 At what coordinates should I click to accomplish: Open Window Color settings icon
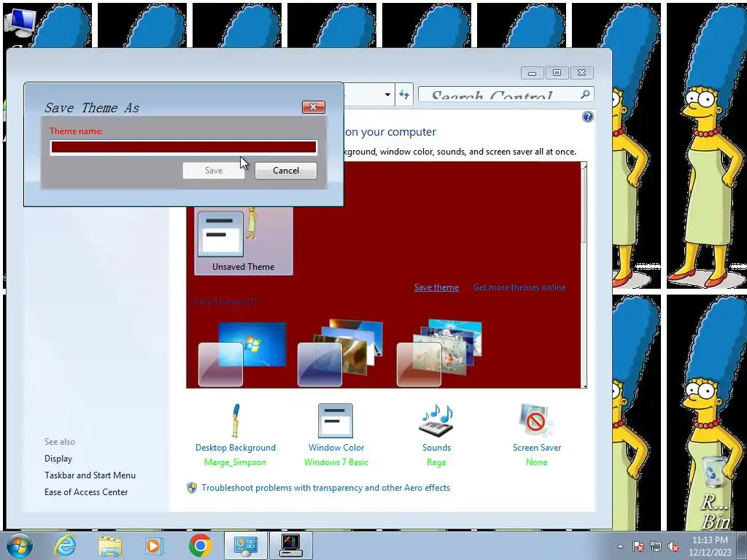tap(336, 421)
